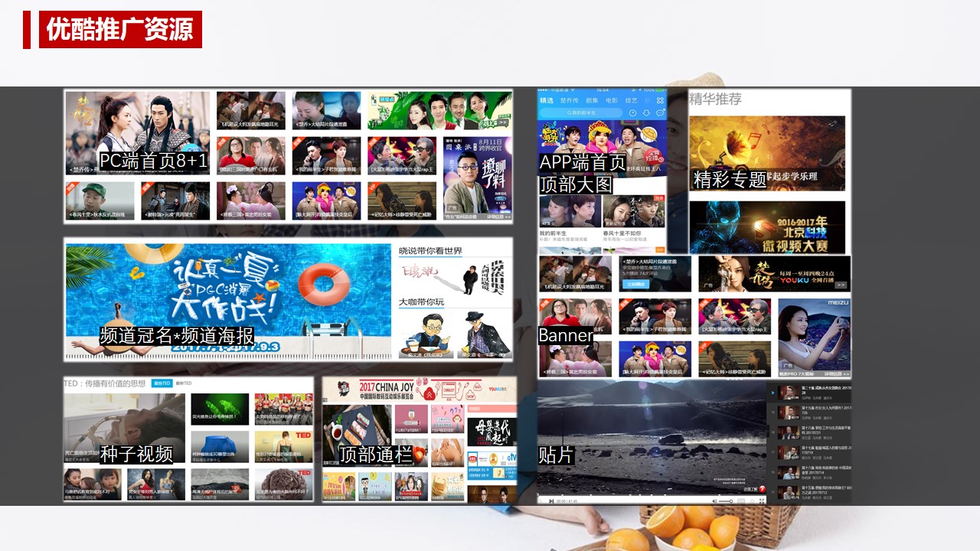The image size is (980, 551).
Task: Click the 大咖带你玩 heading
Action: pos(421,302)
